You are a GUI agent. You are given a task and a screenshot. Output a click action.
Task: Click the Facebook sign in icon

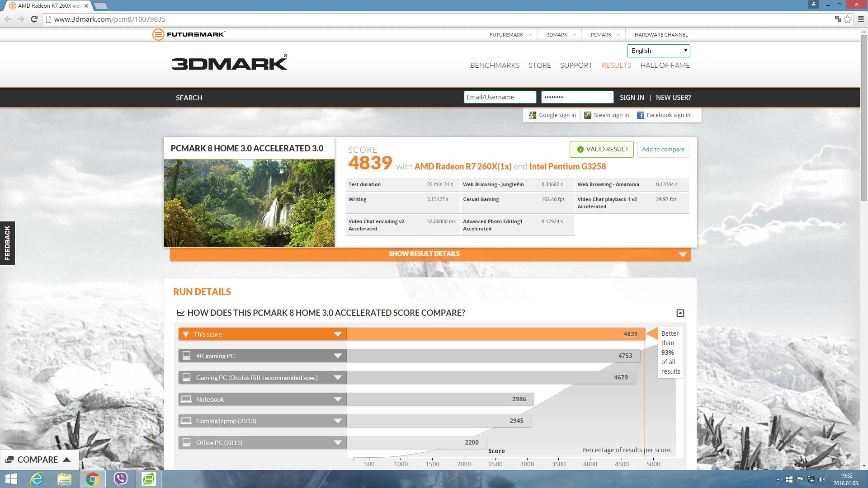pyautogui.click(x=641, y=115)
